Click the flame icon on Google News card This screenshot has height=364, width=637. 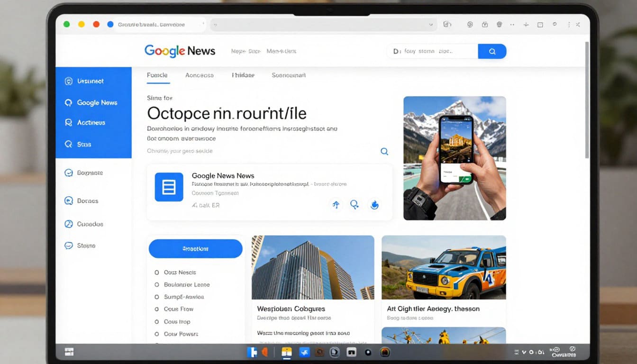[x=374, y=205]
